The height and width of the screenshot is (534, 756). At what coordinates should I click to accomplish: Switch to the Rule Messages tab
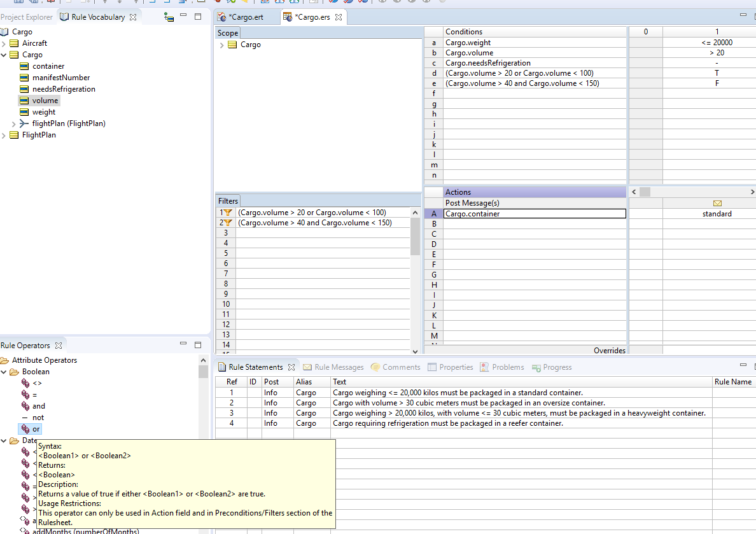[333, 367]
